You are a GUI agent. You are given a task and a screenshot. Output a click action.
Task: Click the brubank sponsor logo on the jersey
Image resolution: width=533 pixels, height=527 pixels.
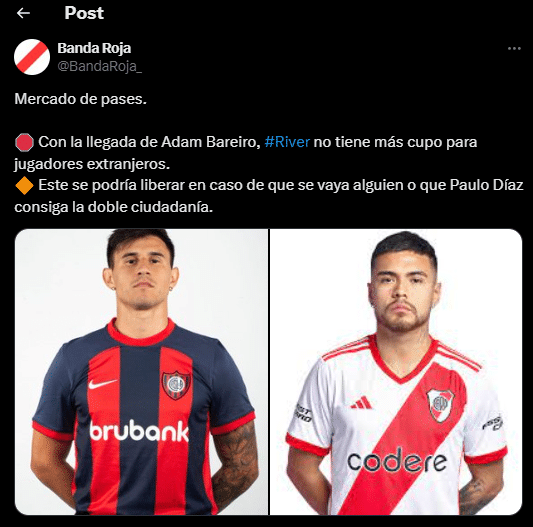[x=139, y=431]
